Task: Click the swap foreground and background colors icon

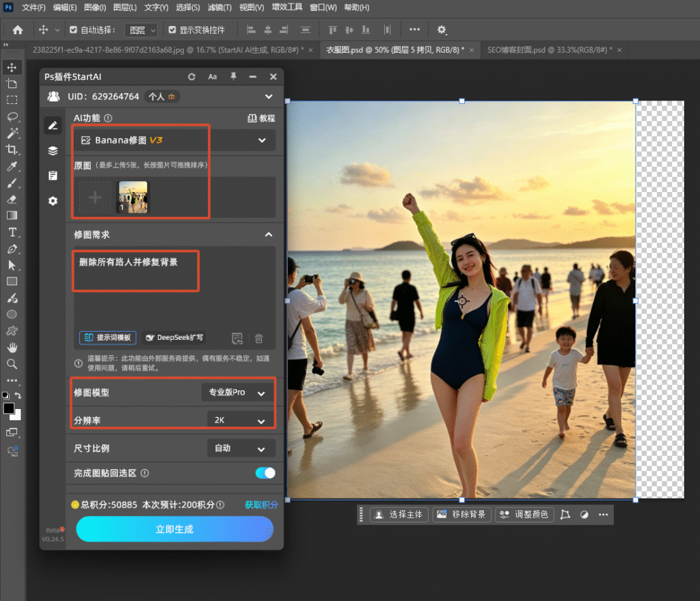Action: (18, 395)
